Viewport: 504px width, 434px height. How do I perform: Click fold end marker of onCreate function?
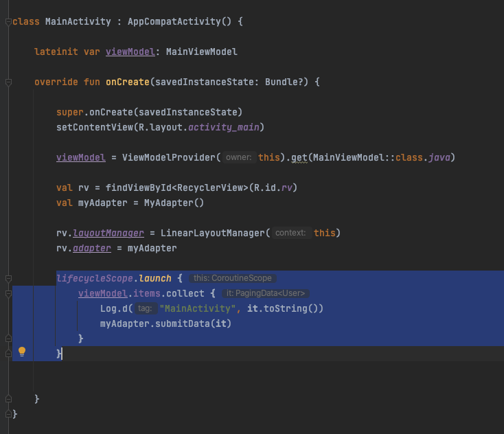click(9, 399)
